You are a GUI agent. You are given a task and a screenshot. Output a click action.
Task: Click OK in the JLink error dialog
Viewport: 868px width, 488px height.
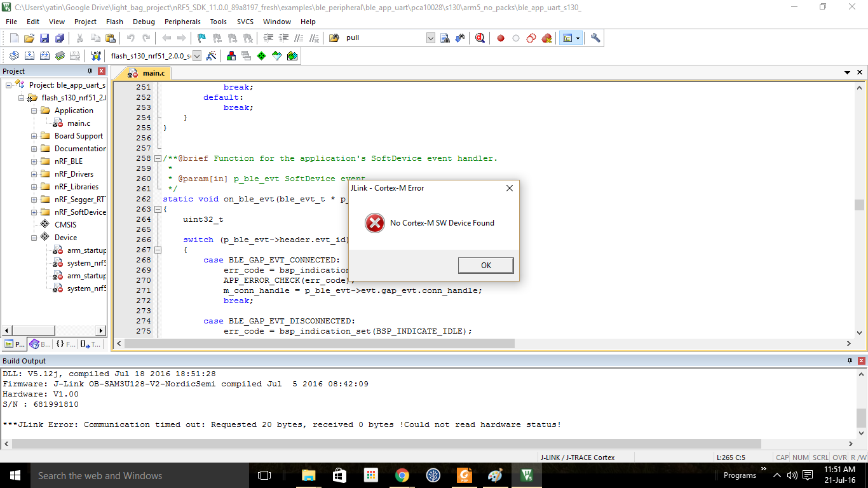(486, 266)
